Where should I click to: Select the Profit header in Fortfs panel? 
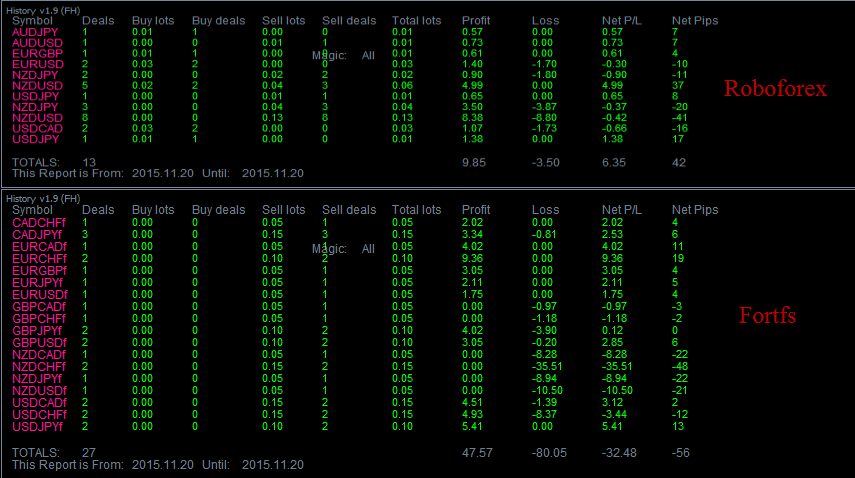tap(476, 210)
